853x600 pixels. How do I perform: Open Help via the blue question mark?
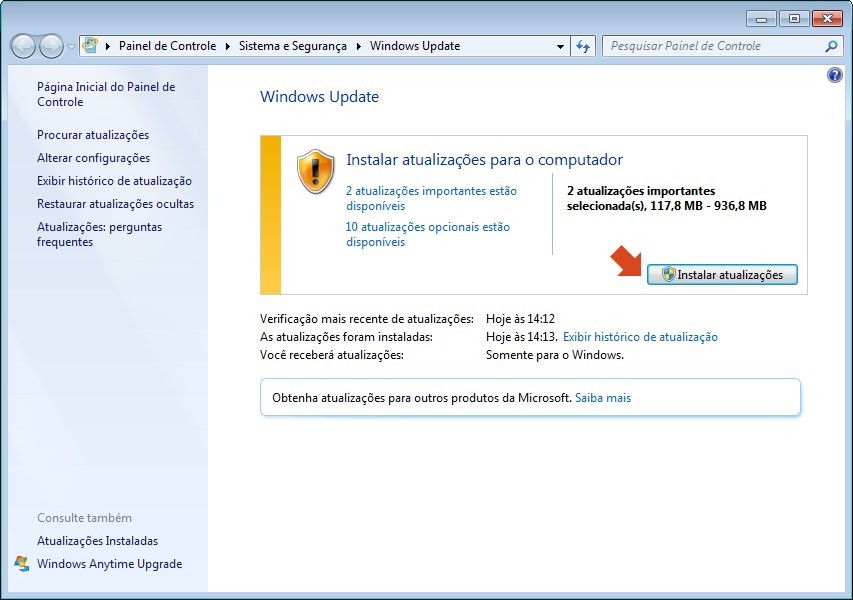tap(835, 76)
